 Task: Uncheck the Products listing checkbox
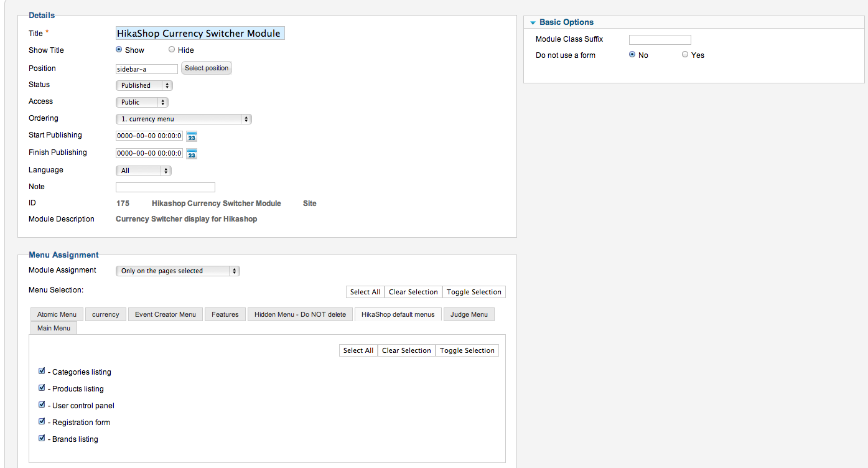pos(42,388)
